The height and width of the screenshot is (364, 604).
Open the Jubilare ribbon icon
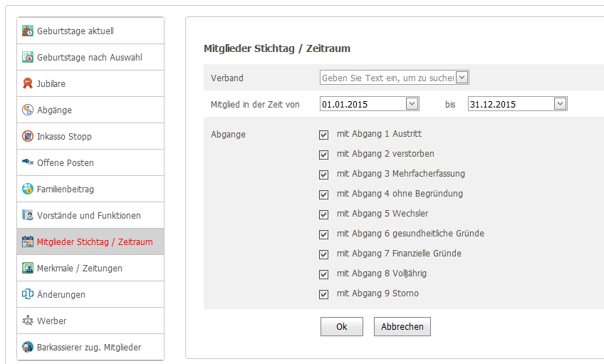pyautogui.click(x=28, y=83)
